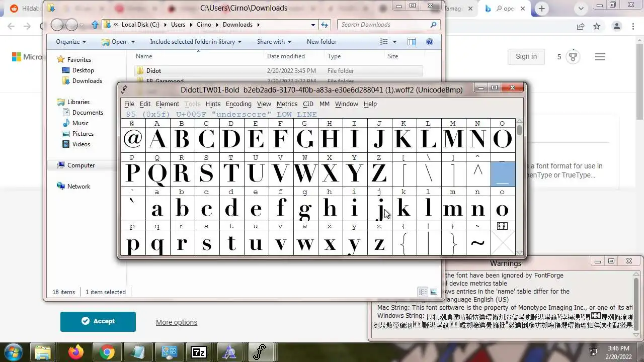The image size is (644, 362).
Task: Open 7-Zip from the taskbar
Action: tap(199, 352)
